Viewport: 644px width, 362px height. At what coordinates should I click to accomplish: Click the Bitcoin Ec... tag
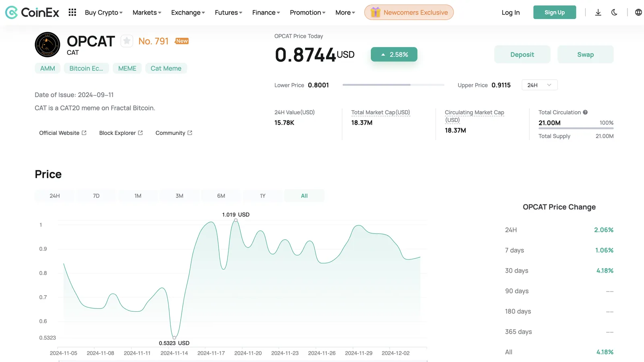coord(86,68)
